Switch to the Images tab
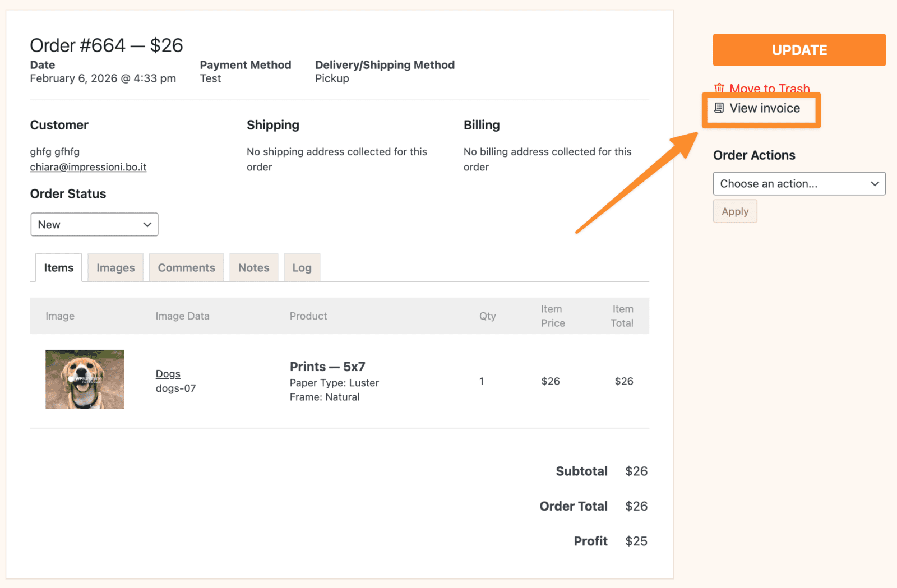897x588 pixels. coord(115,268)
